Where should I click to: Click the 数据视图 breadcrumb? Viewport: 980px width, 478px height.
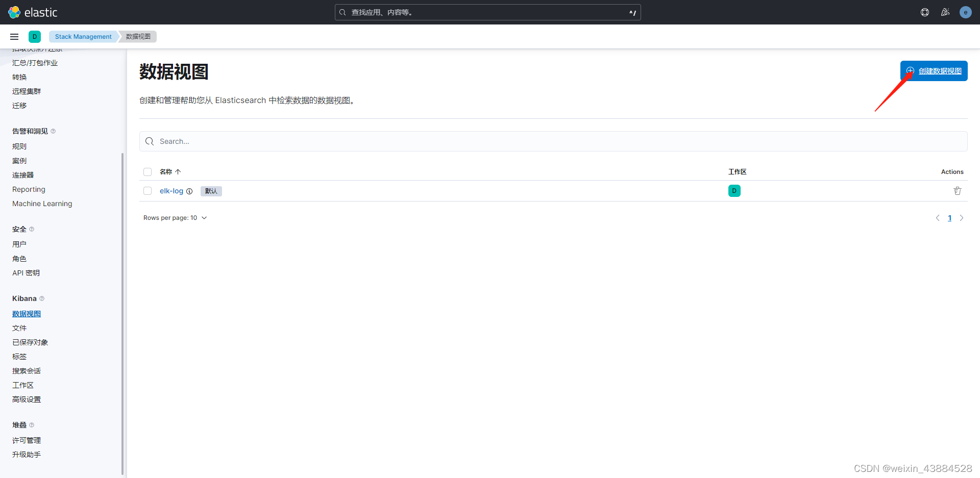[x=138, y=37]
